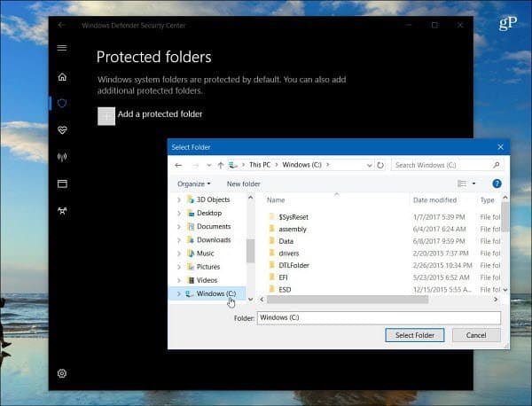
Task: Go up one folder level arrow
Action: pyautogui.click(x=221, y=165)
